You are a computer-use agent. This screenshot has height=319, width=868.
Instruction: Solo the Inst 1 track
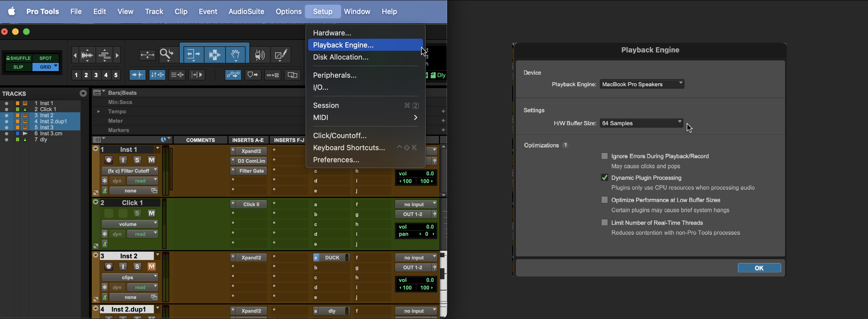click(x=137, y=160)
